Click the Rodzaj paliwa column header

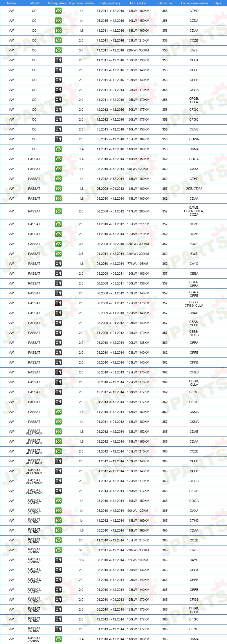coord(56,3)
